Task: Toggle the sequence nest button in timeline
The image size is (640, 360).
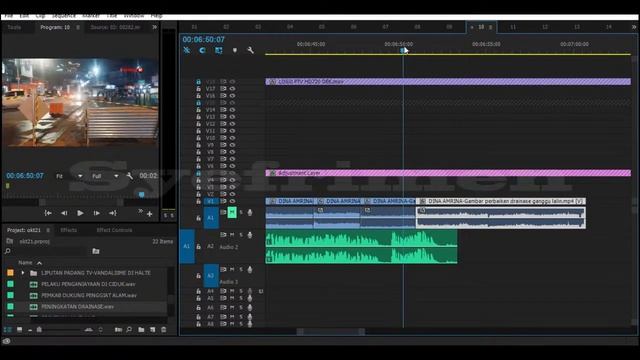Action: (x=187, y=50)
